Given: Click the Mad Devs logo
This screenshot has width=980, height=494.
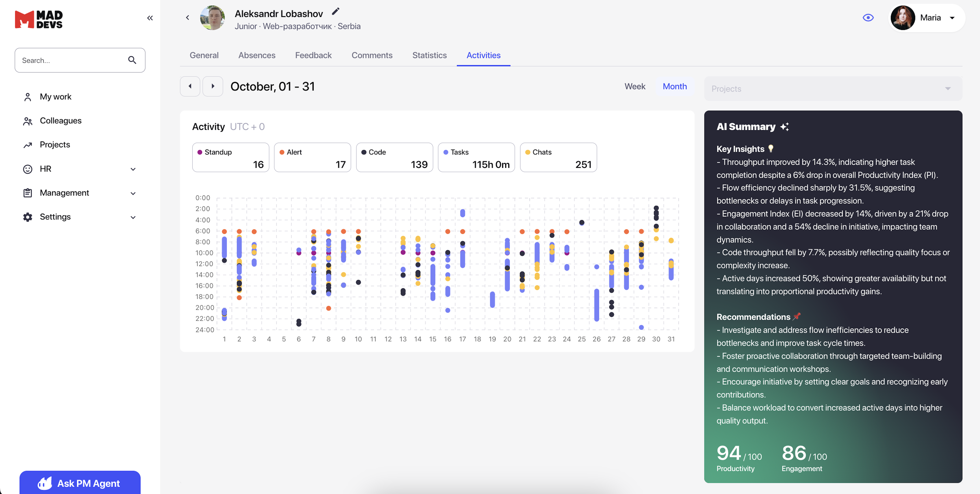Looking at the screenshot, I should (38, 19).
